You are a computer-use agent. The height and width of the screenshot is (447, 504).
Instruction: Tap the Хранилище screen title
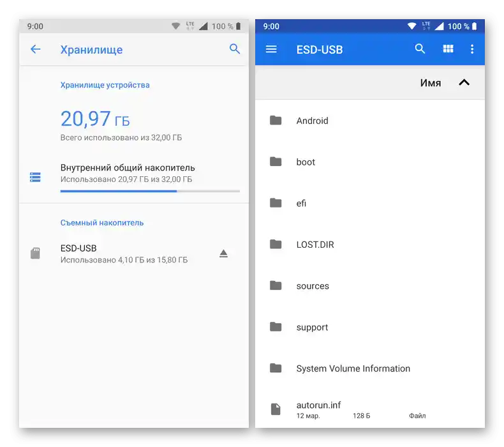click(x=92, y=50)
